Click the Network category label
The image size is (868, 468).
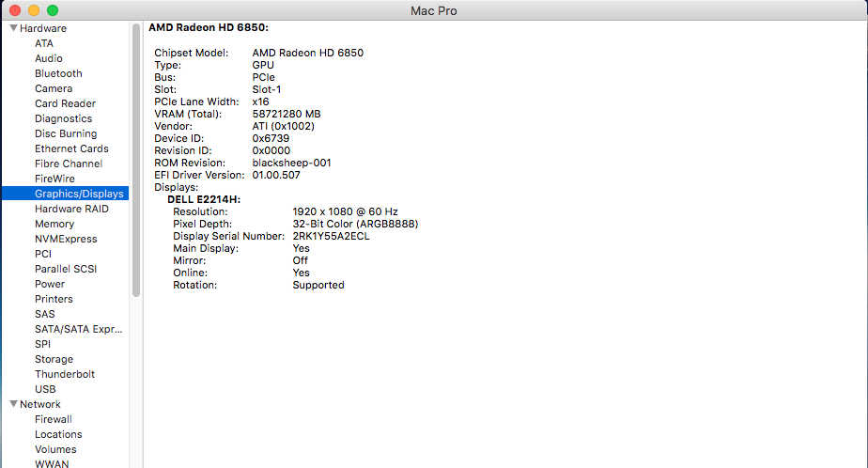[40, 404]
